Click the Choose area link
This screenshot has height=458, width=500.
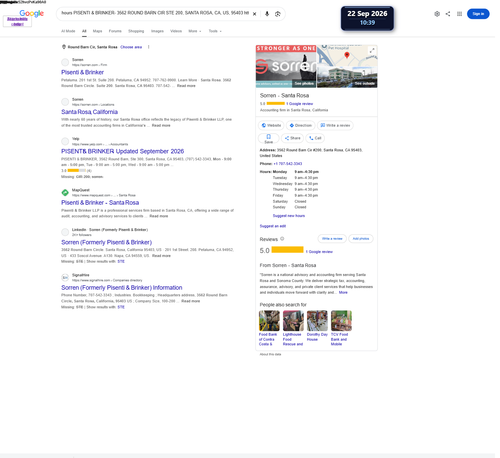click(132, 47)
